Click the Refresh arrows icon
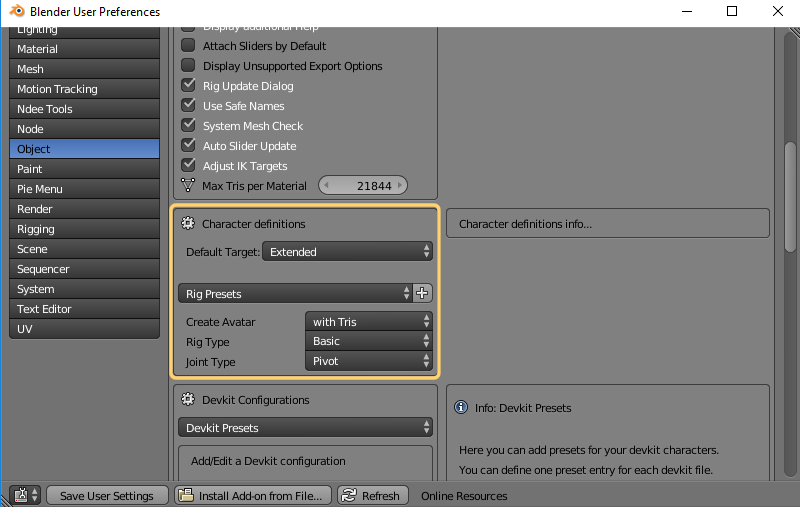This screenshot has height=507, width=800. [349, 495]
